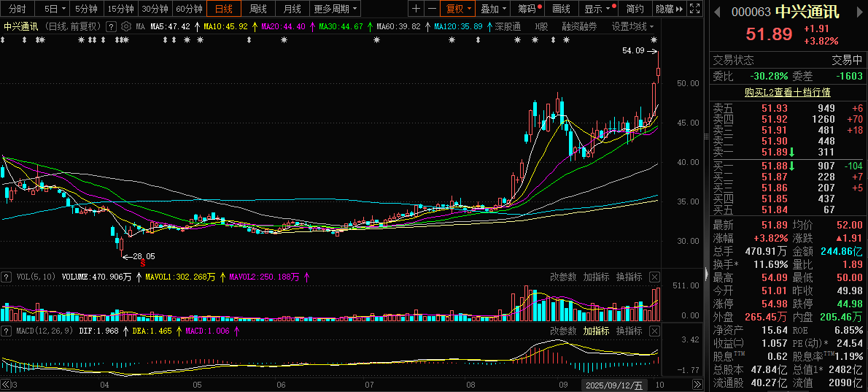Image resolution: width=868 pixels, height=392 pixels.
Task: Select the red S signal marker on the chart
Action: pos(142,262)
